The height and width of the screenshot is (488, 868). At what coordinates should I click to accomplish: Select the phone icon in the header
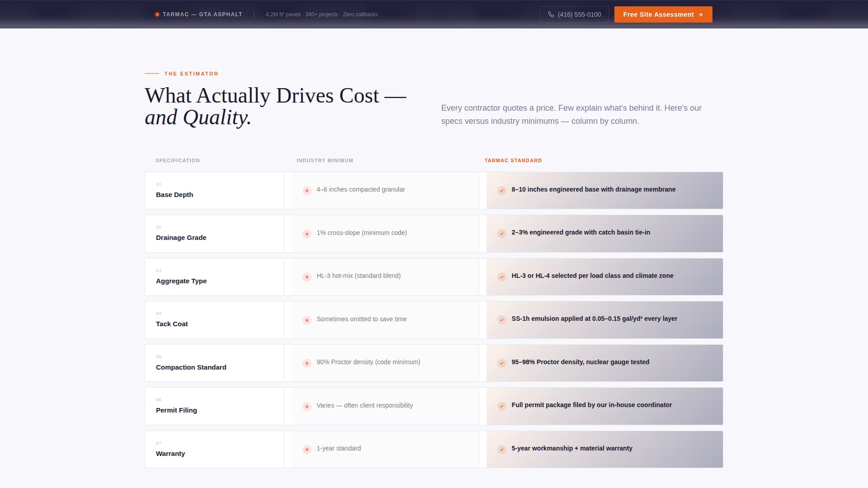click(550, 14)
